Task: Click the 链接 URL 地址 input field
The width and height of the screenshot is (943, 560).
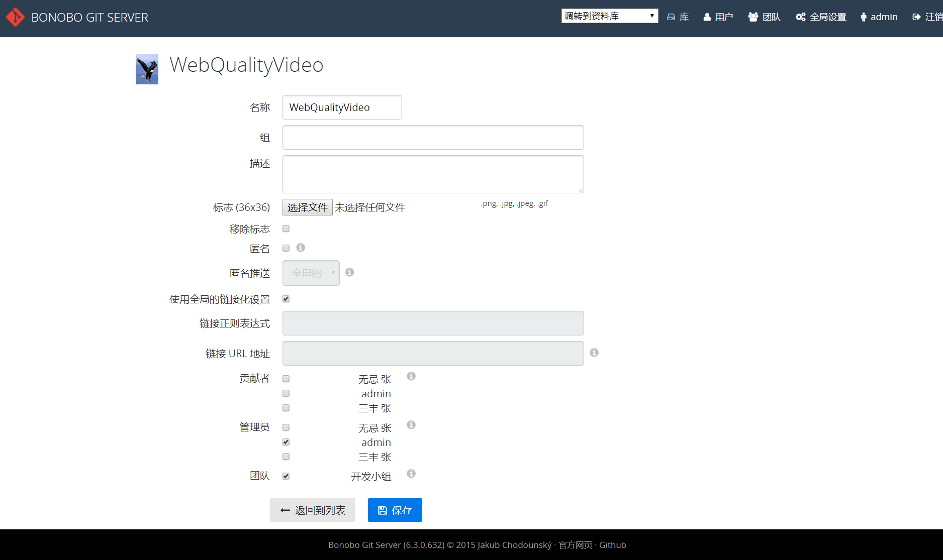Action: tap(433, 354)
